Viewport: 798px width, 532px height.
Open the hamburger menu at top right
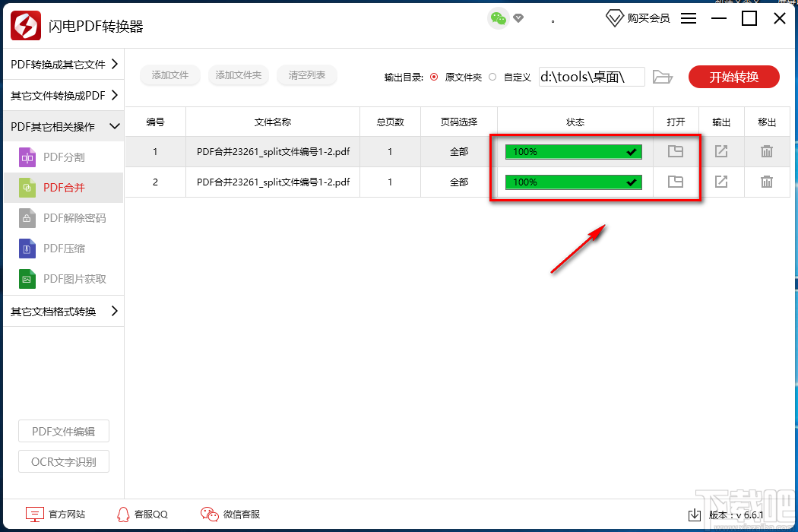[689, 18]
